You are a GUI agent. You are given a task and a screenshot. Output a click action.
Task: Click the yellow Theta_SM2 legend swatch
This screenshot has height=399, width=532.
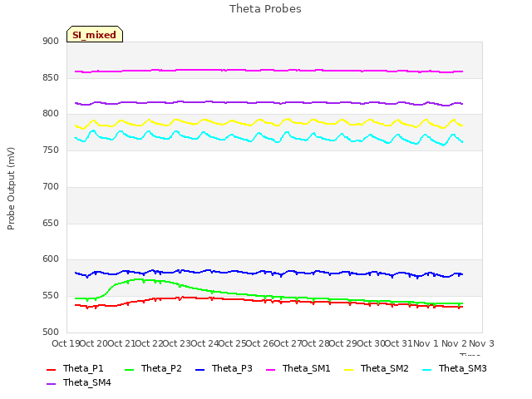coord(349,369)
